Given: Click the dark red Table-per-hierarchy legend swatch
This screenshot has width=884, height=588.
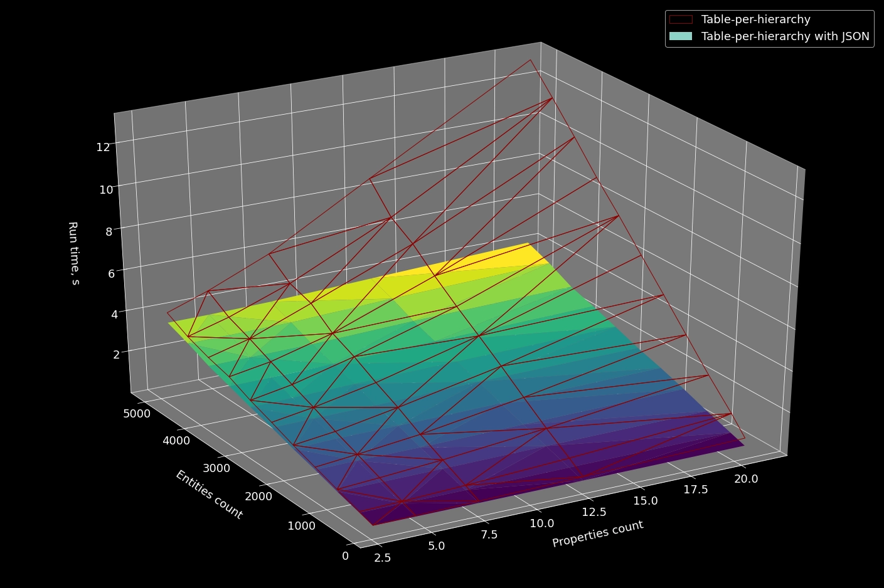Looking at the screenshot, I should (x=681, y=19).
